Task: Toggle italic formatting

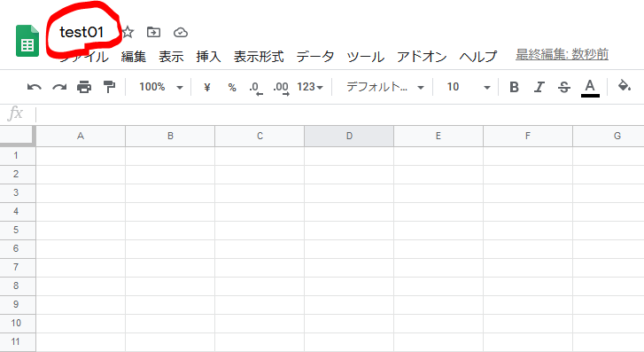Action: 539,87
